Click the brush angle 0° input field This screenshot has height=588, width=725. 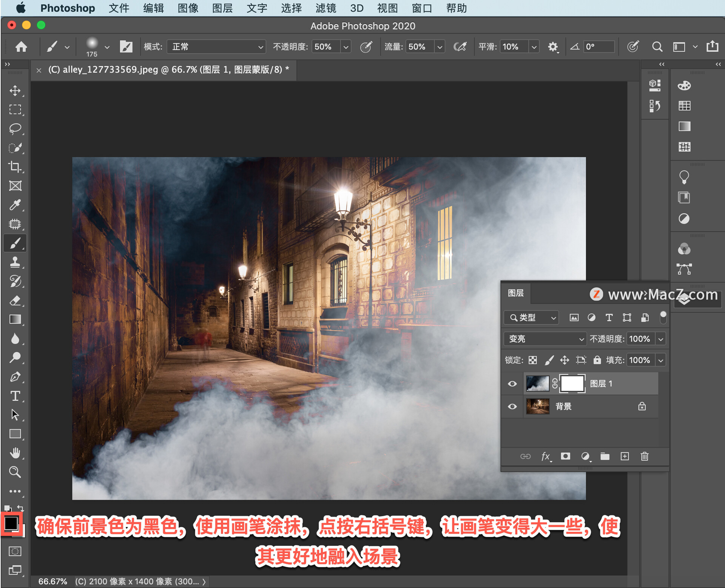pyautogui.click(x=599, y=47)
